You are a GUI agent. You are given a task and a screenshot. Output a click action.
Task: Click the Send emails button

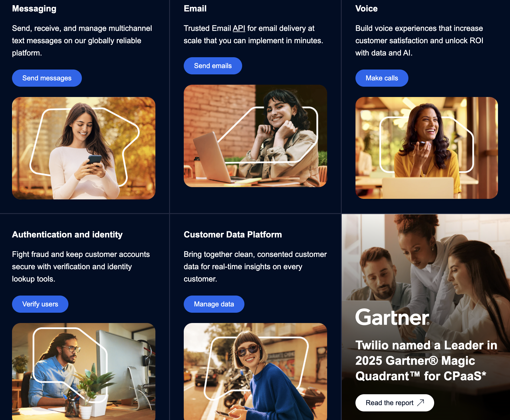click(213, 66)
